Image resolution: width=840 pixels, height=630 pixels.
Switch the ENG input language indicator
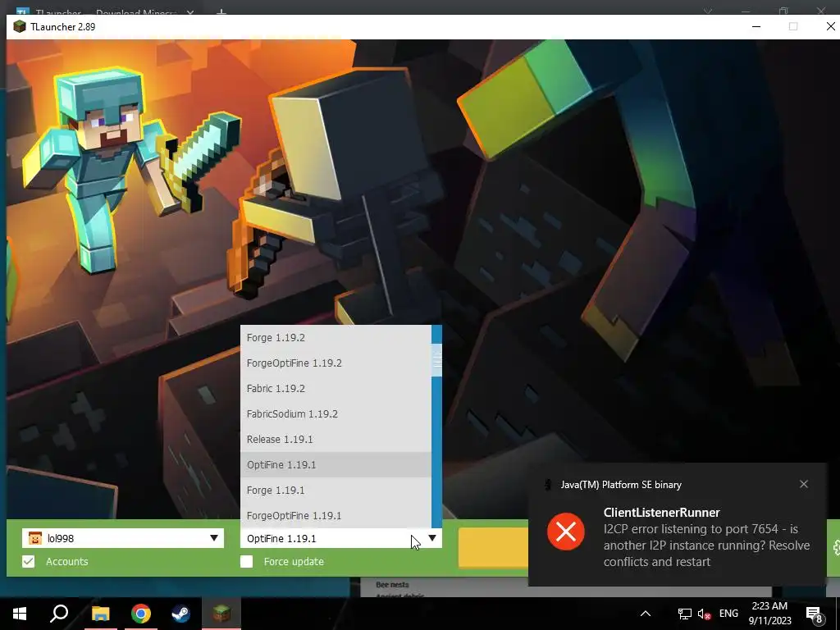click(728, 614)
